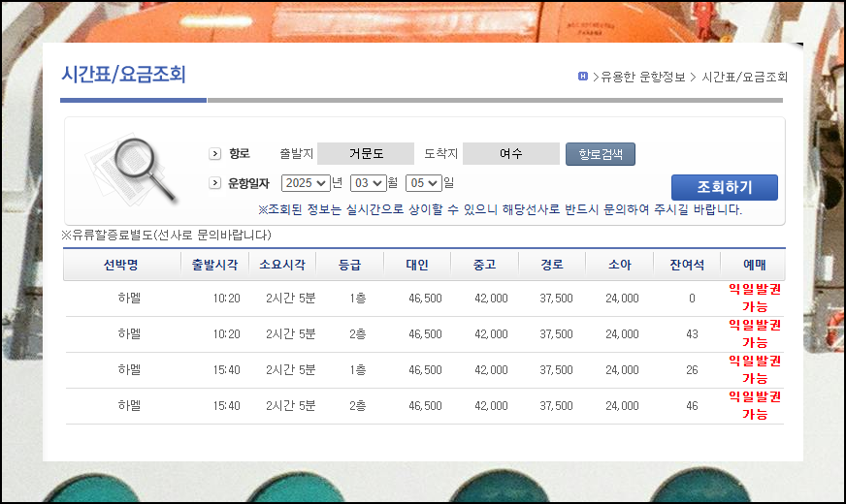Viewport: 846px width, 504px height.
Task: Click 잔여석 value 43
Action: click(x=692, y=334)
